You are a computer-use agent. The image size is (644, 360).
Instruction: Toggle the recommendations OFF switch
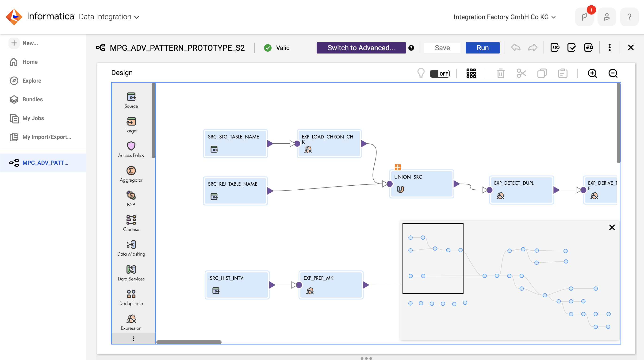440,74
